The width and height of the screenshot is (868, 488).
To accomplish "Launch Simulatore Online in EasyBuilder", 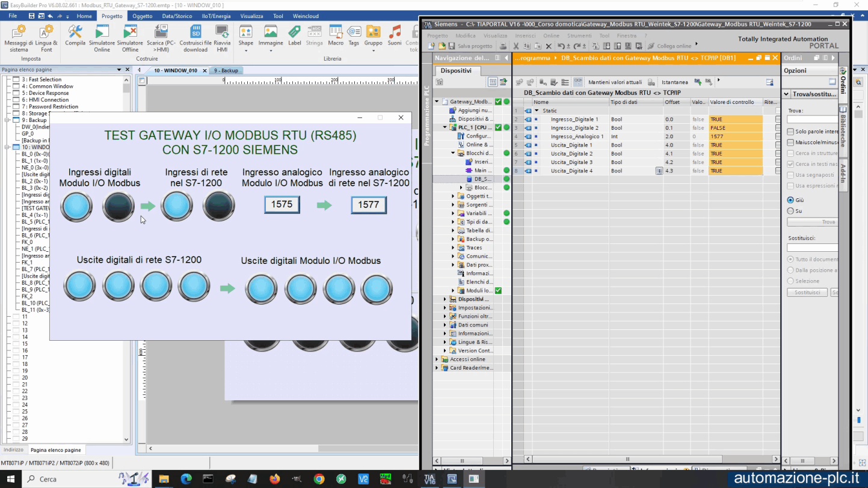I will point(102,38).
